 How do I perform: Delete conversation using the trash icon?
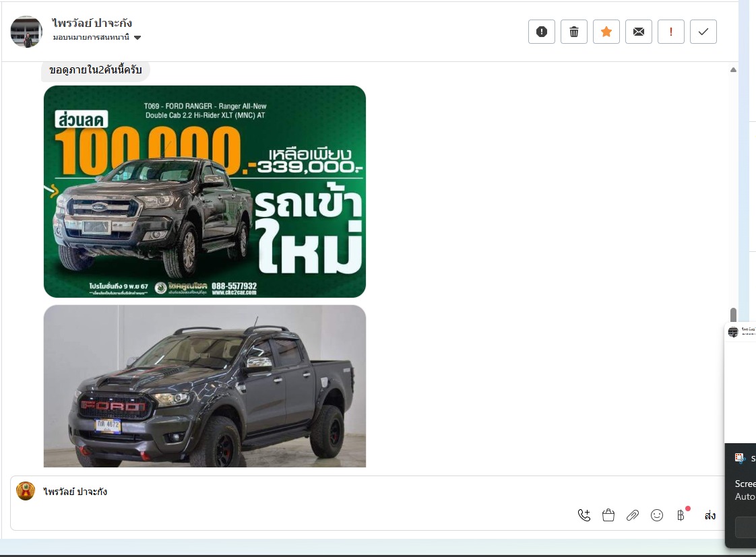(x=574, y=32)
